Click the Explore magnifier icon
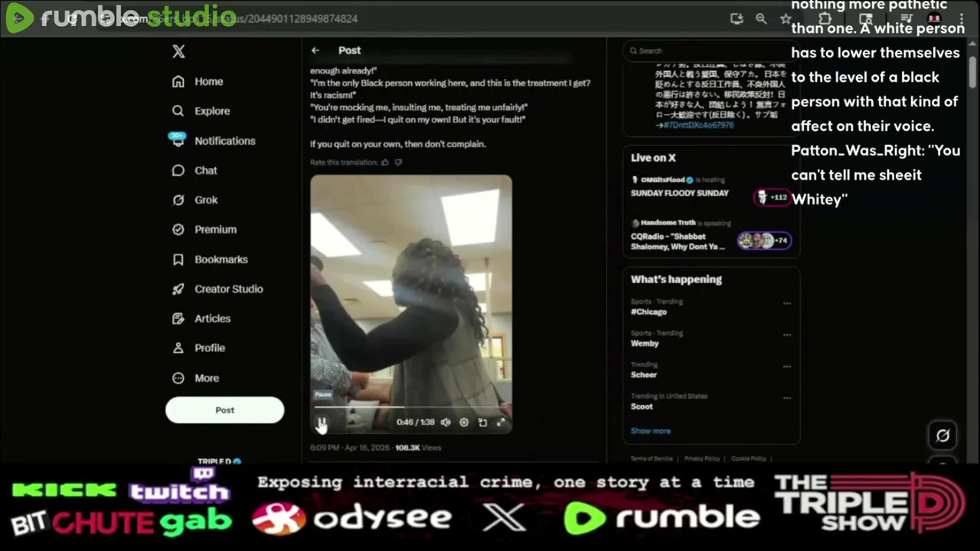The width and height of the screenshot is (980, 551). click(x=178, y=111)
